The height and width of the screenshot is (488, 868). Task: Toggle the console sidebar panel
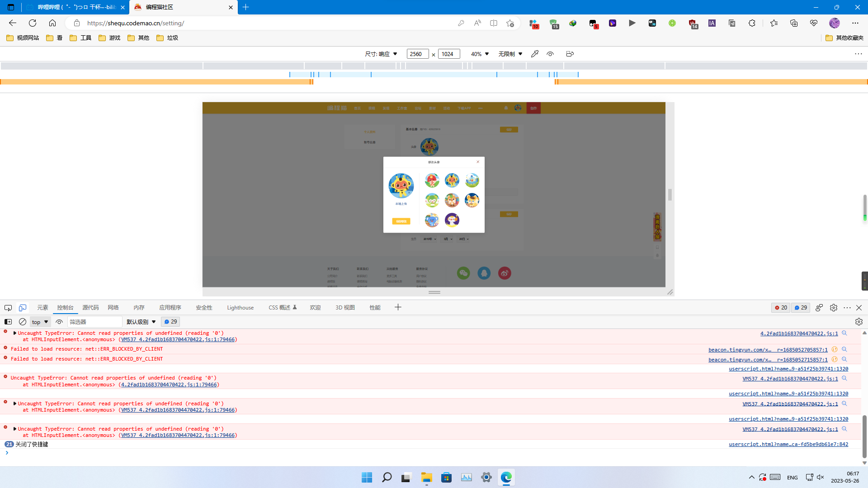[8, 322]
